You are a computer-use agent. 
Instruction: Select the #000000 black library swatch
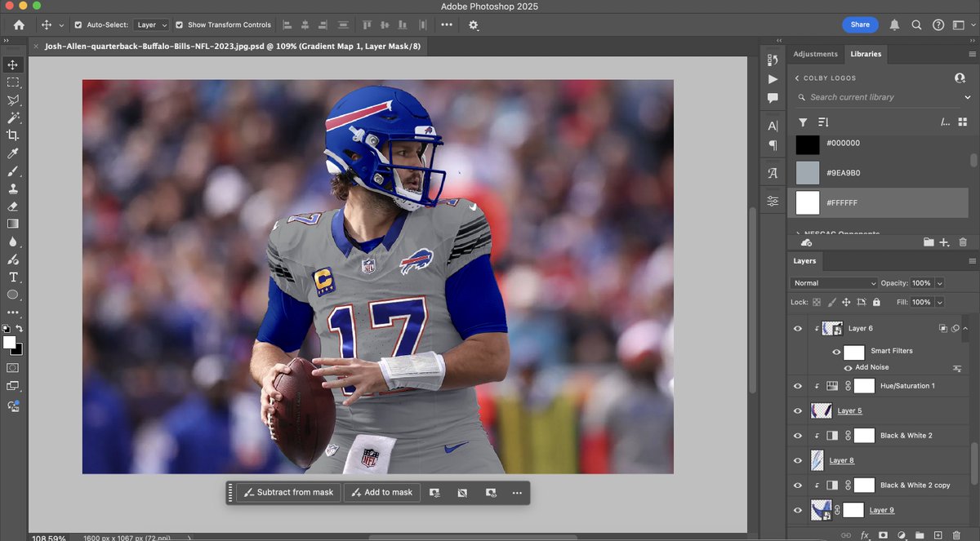808,144
